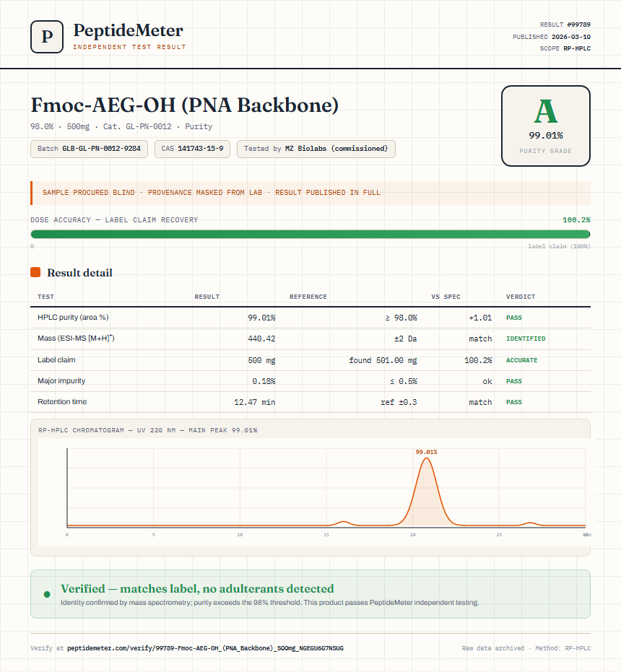Select the HPLC purity (area %) row label
Viewport: 621px width, 672px height.
tap(73, 317)
